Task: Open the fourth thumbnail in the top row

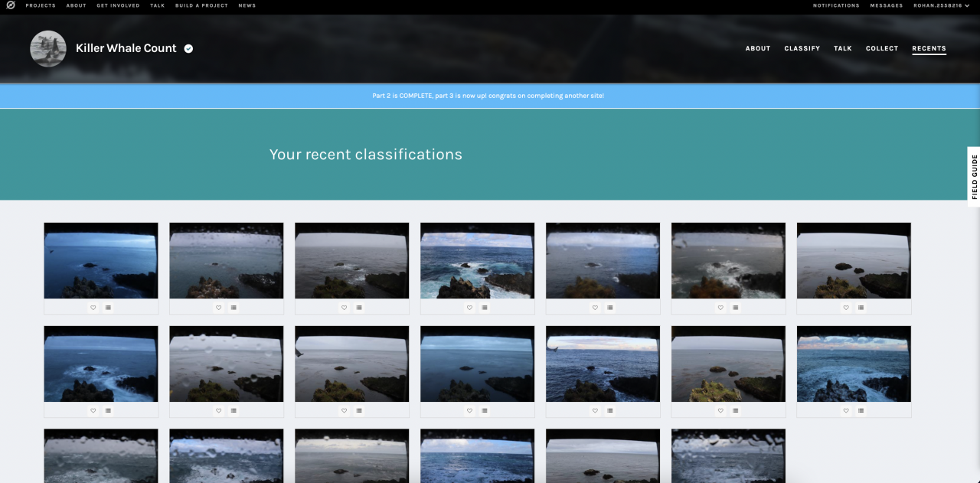Action: (478, 260)
